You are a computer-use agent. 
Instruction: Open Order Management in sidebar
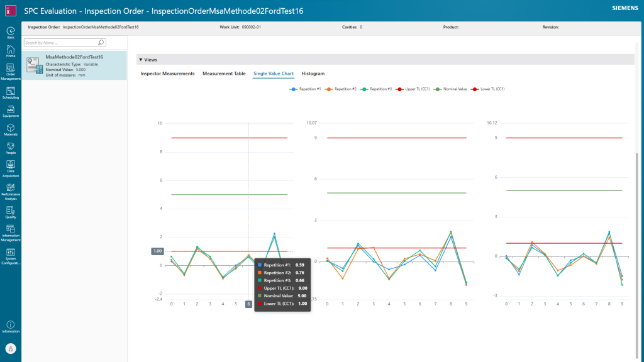(11, 69)
